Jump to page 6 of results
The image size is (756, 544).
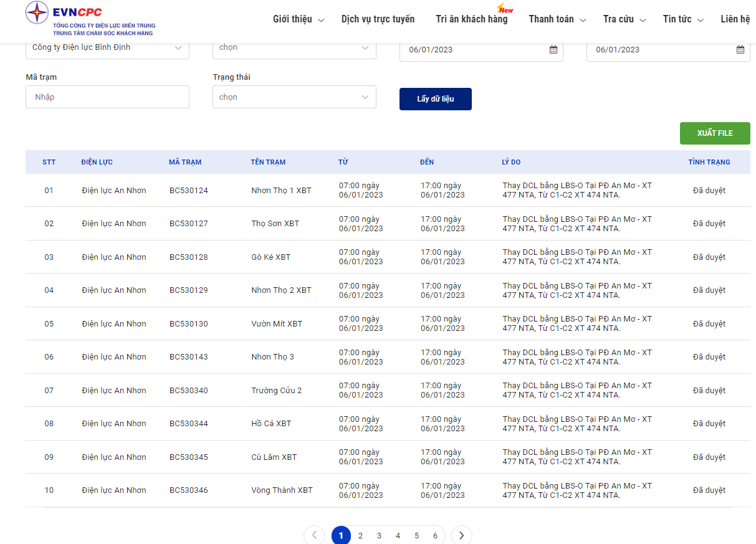click(435, 535)
